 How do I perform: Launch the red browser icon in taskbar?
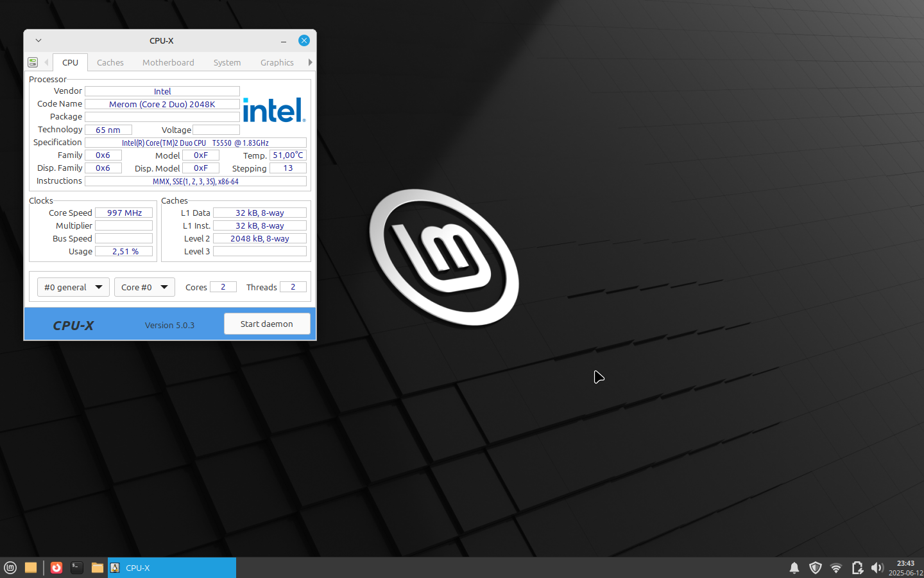point(56,568)
